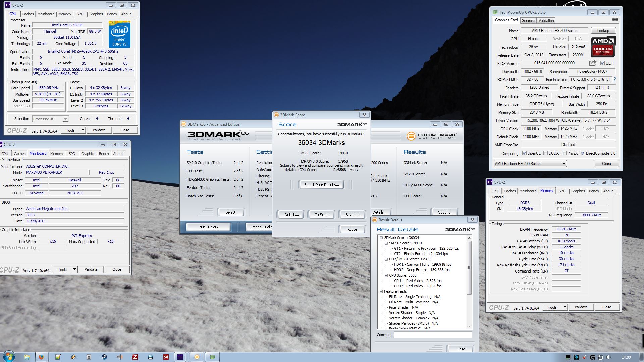Click the Save as... button
Image resolution: width=644 pixels, height=362 pixels.
pos(353,215)
